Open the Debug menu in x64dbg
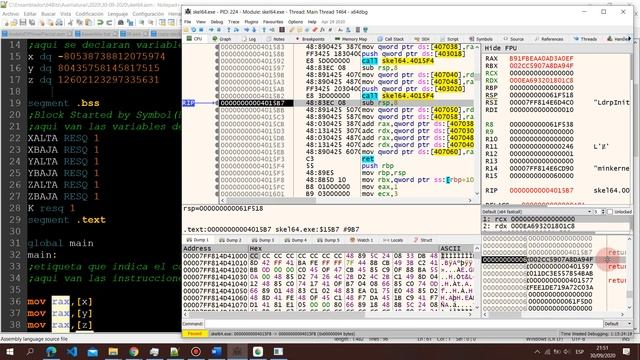This screenshot has width=640, height=360. click(x=217, y=22)
